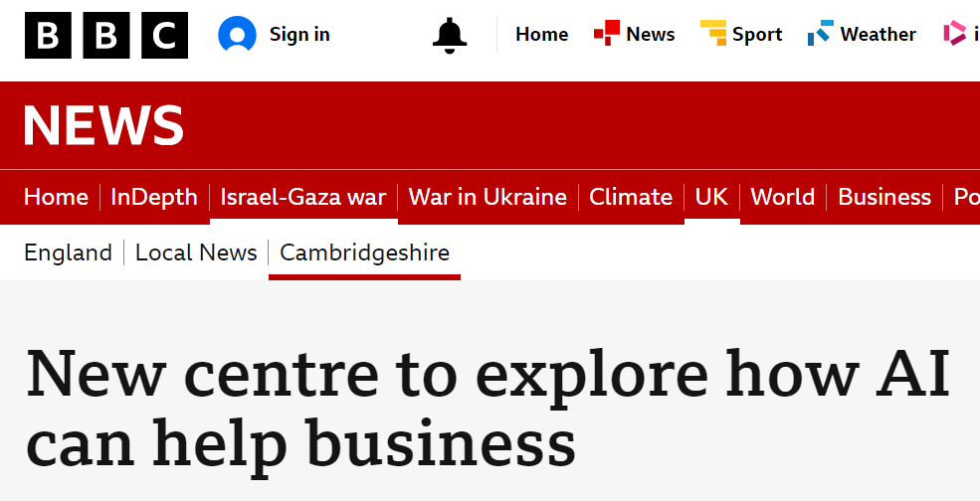Click the red News squares icon
980x501 pixels.
coord(606,33)
